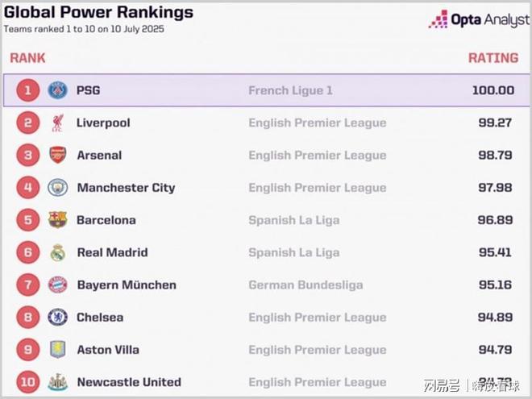Click the Manchester City crest
This screenshot has height=399, width=532.
[x=57, y=188]
